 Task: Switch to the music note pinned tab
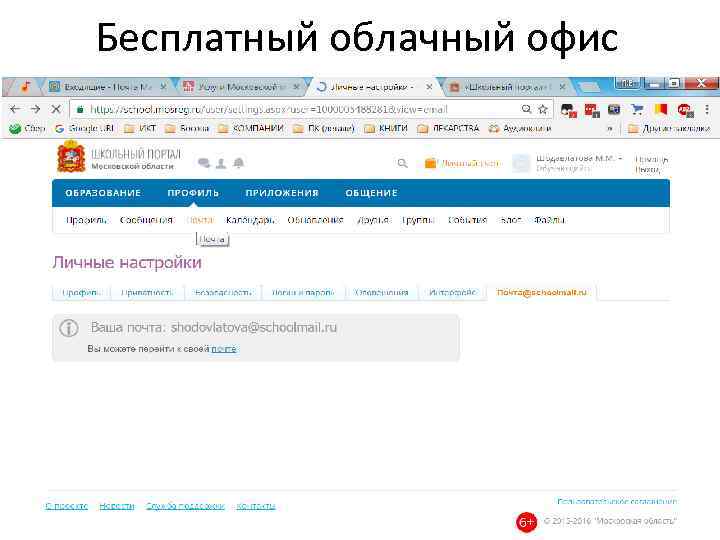25,87
